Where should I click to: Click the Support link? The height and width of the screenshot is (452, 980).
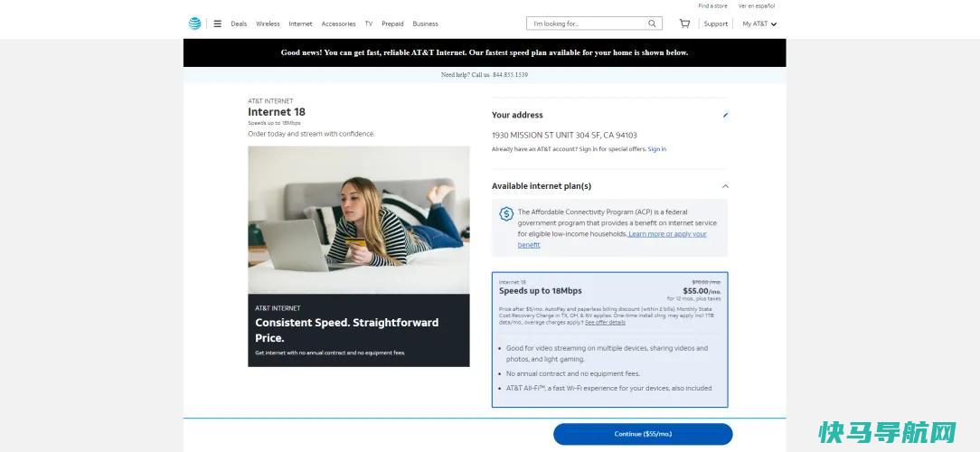pos(716,24)
